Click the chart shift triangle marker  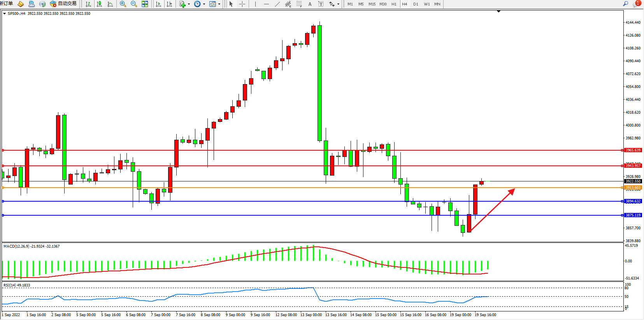click(498, 12)
